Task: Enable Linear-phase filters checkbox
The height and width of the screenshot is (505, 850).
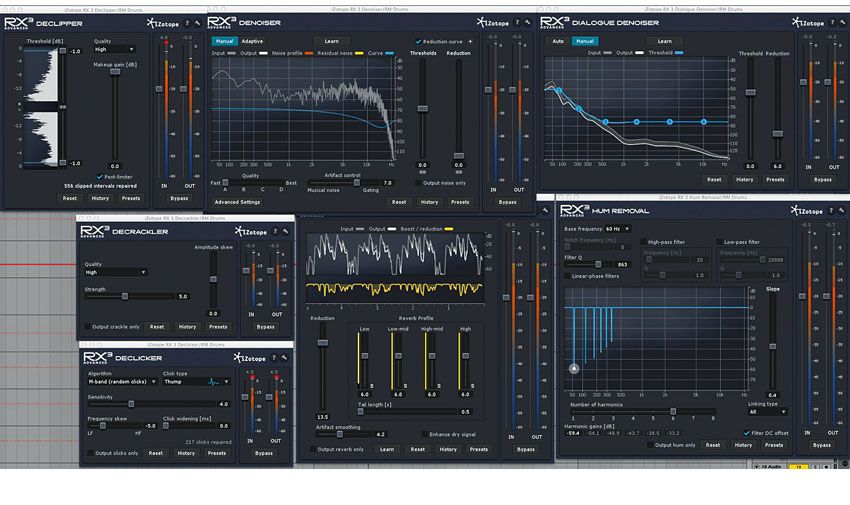Action: pos(567,276)
